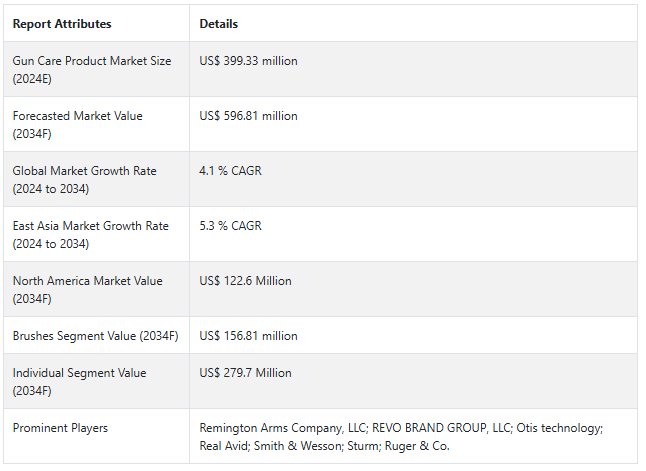This screenshot has width=646, height=471.
Task: Click the US$ 156.81 million value
Action: (248, 336)
